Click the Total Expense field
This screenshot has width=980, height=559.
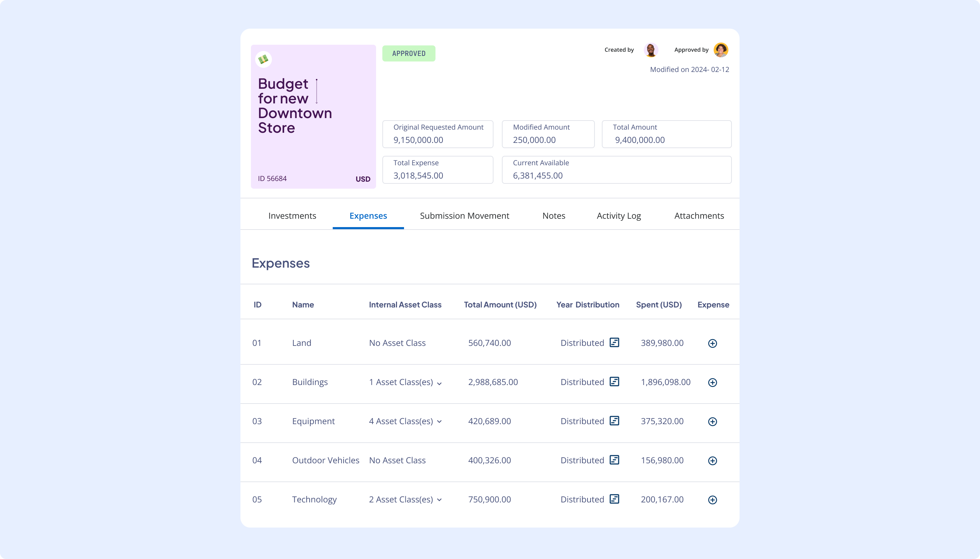438,170
